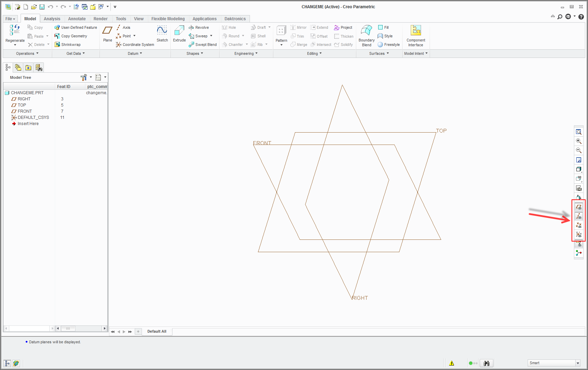The width and height of the screenshot is (588, 370).
Task: Click the warning notification icon
Action: [452, 363]
